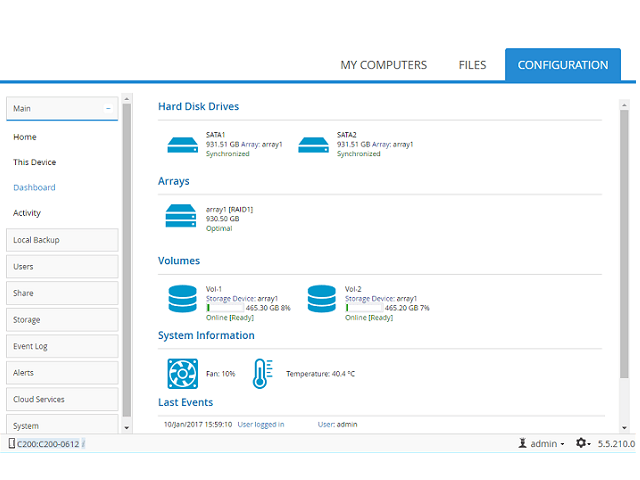Click the Vol-1 usage progress bar

224,308
